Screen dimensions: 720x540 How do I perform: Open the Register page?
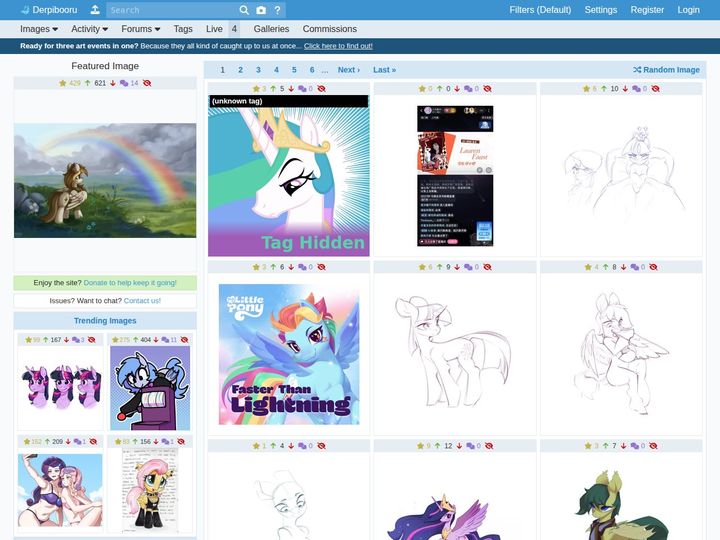[647, 10]
